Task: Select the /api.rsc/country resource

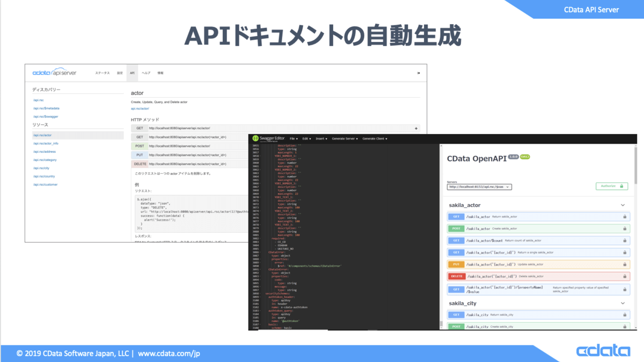Action: (x=44, y=176)
